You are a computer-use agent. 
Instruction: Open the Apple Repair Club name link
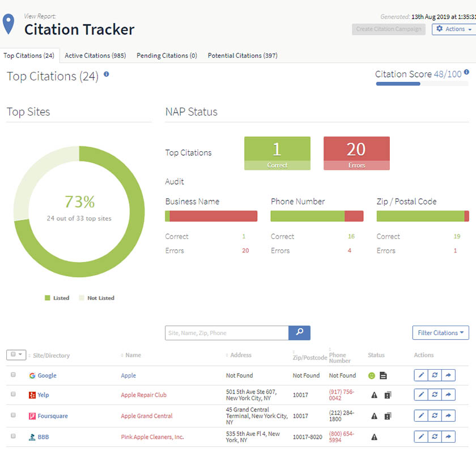[x=143, y=395]
